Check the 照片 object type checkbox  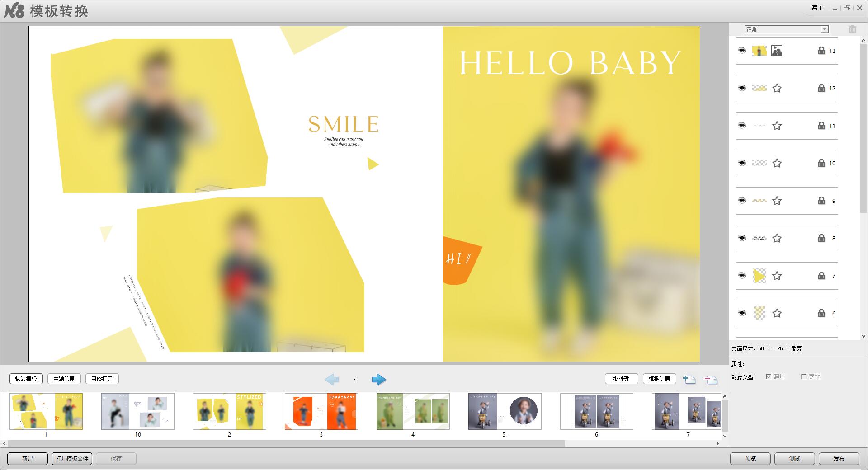point(768,376)
